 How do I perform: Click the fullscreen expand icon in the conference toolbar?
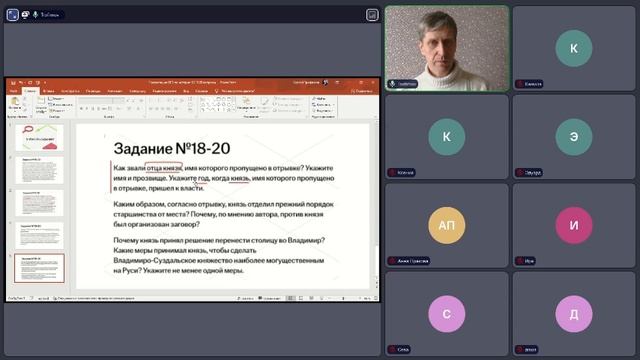click(x=13, y=15)
